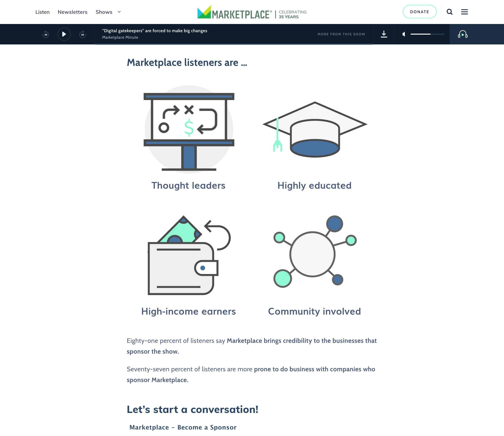Go to the Marketplace home logo
The height and width of the screenshot is (436, 504).
(x=235, y=12)
